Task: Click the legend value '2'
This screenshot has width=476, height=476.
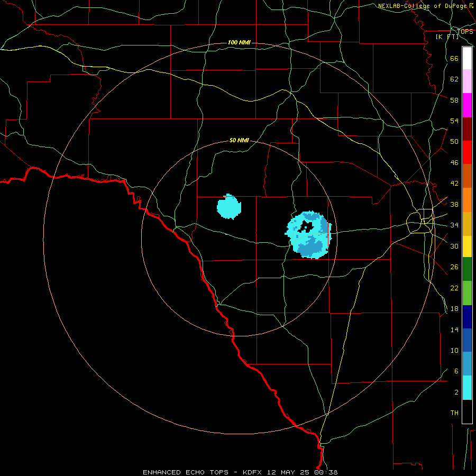Action: click(456, 392)
